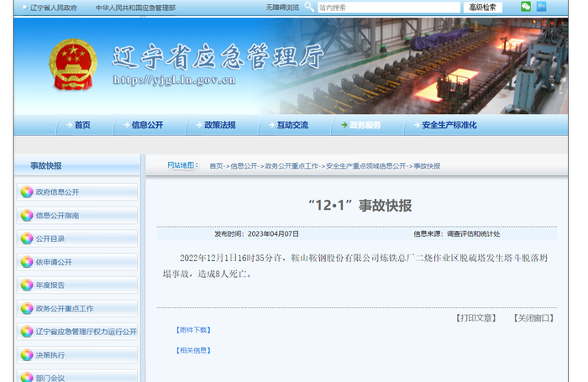Click the rainbow orb beside 决策执行
This screenshot has height=382, width=588.
27,354
